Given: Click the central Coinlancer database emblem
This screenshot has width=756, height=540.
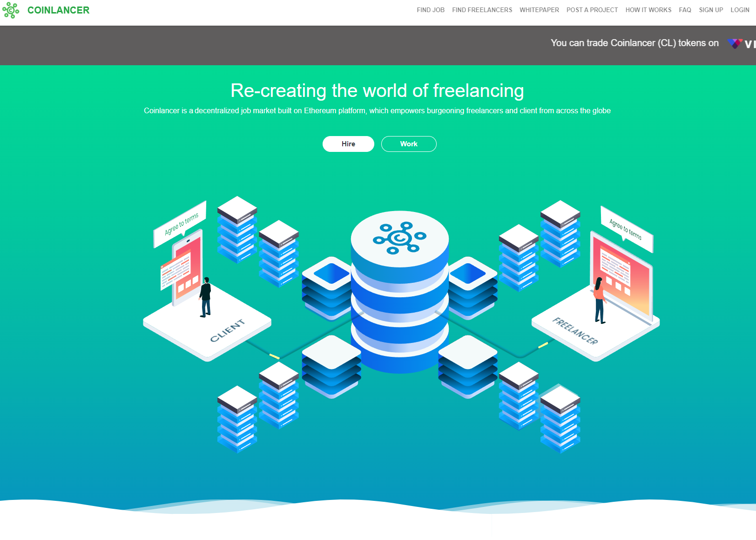Looking at the screenshot, I should [399, 238].
